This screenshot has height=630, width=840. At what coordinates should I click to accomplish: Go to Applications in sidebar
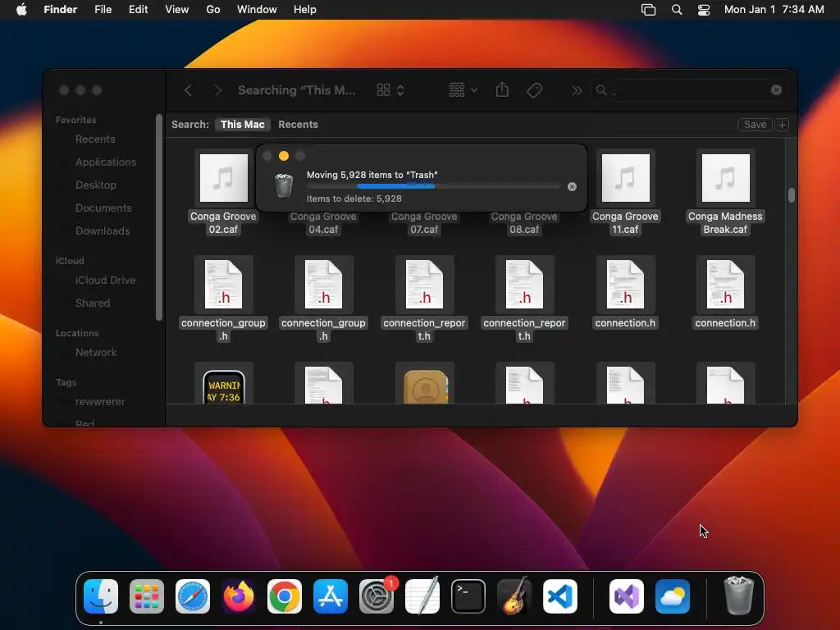tap(106, 162)
